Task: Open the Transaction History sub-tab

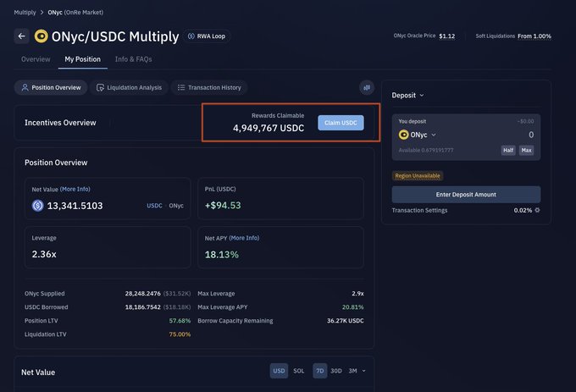Action: 209,87
